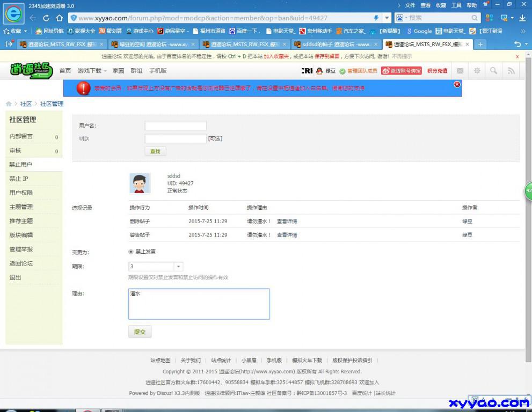The width and height of the screenshot is (532, 412).
Task: Click inside the 理由 reason text box
Action: [x=199, y=303]
